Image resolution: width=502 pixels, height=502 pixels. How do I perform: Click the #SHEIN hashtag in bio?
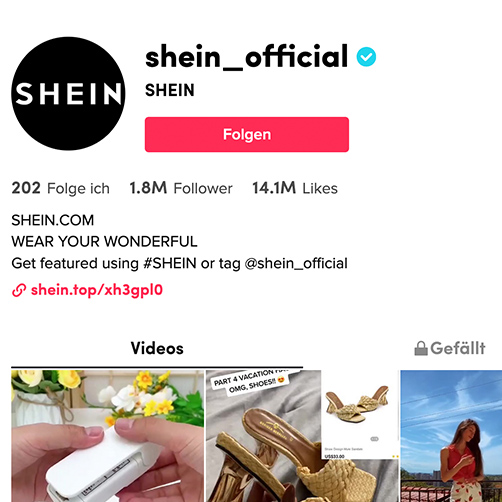coord(170,263)
